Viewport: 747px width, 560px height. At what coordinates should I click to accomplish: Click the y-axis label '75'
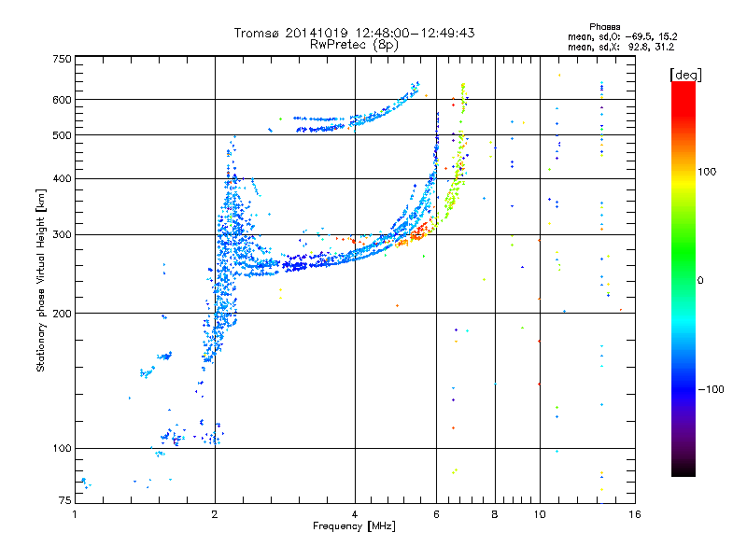[65, 500]
